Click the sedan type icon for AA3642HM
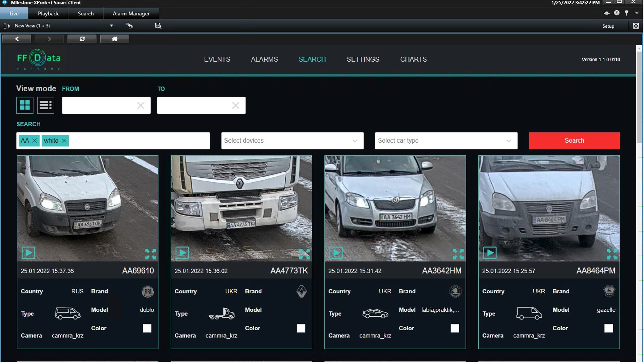 click(x=375, y=314)
